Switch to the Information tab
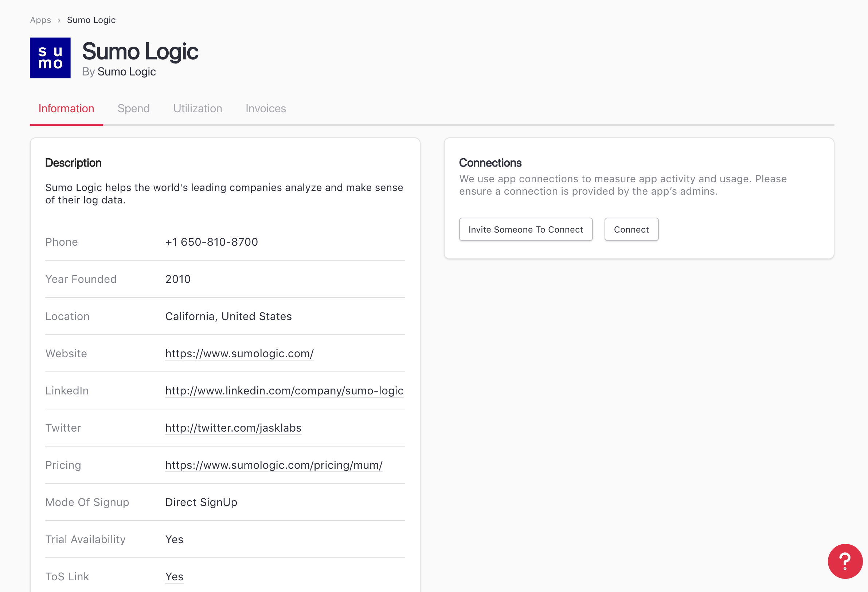Image resolution: width=868 pixels, height=592 pixels. [66, 108]
